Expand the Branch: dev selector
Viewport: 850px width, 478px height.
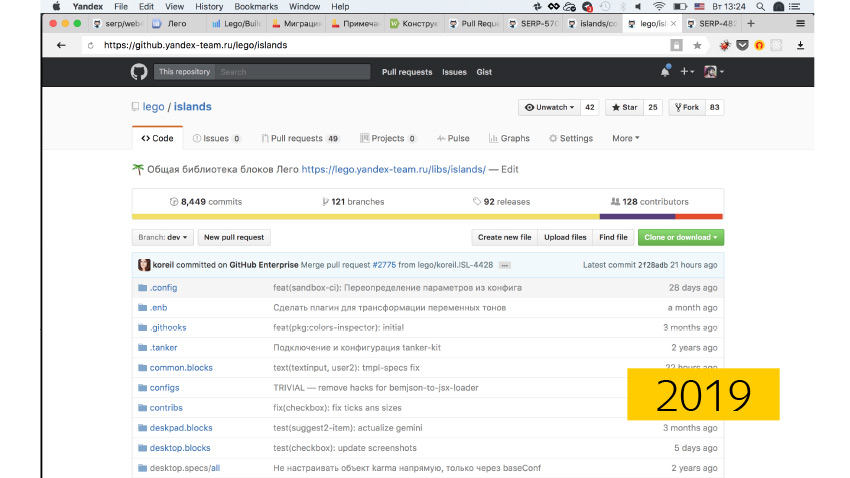point(162,237)
